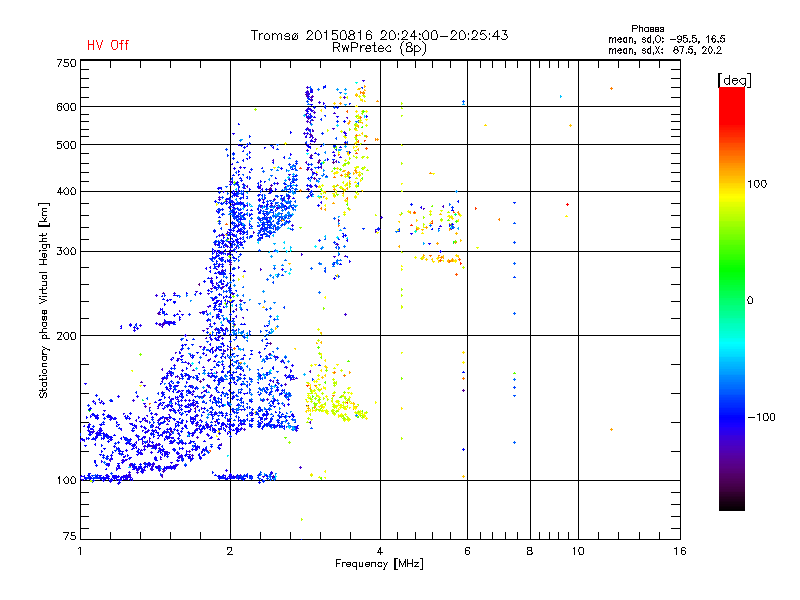The width and height of the screenshot is (800, 600).
Task: Click the 'Frequency [MHz]' axis title
Action: pos(379,564)
